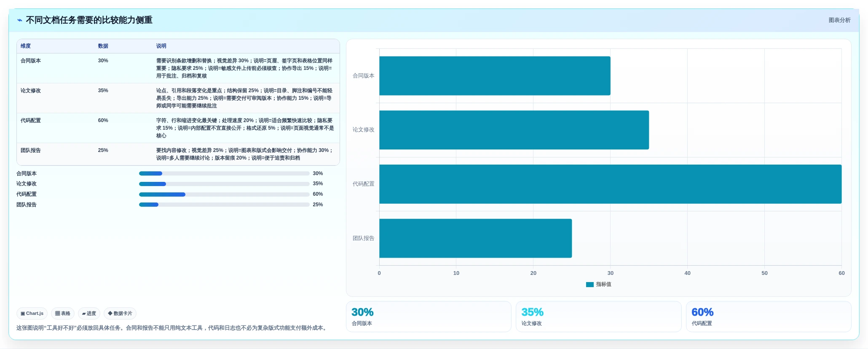The width and height of the screenshot is (868, 349).
Task: Click the 35% value next to the progress bar
Action: 318,184
